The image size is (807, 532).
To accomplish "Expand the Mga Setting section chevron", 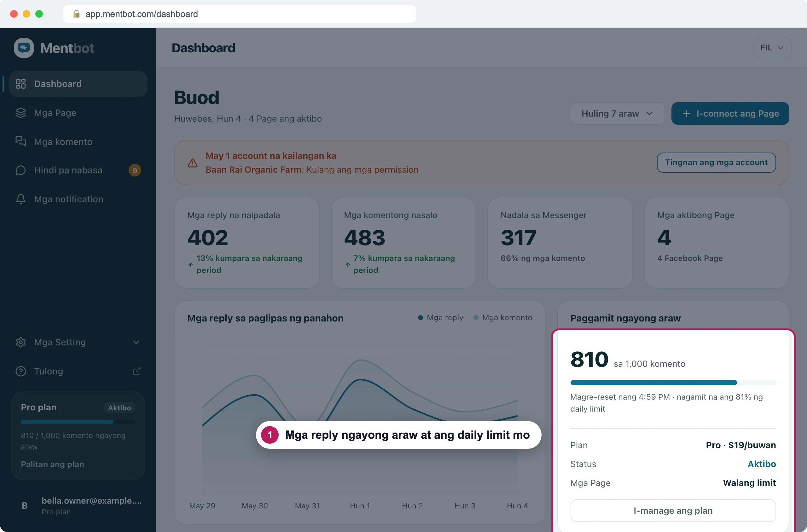I will point(136,342).
